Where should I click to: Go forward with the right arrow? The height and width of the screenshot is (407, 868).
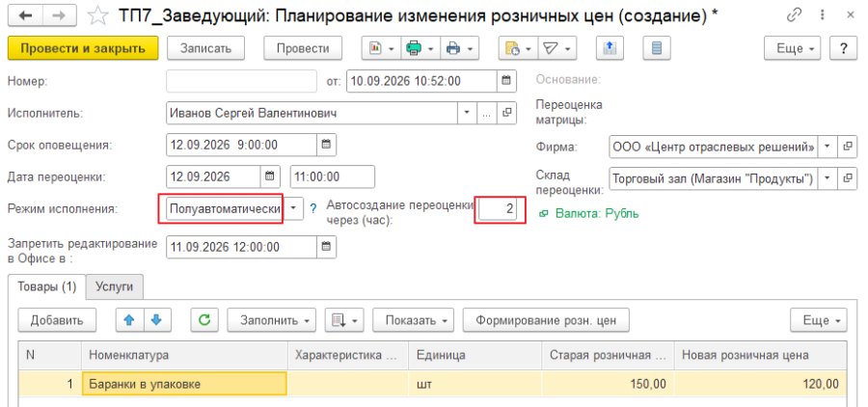pos(57,16)
